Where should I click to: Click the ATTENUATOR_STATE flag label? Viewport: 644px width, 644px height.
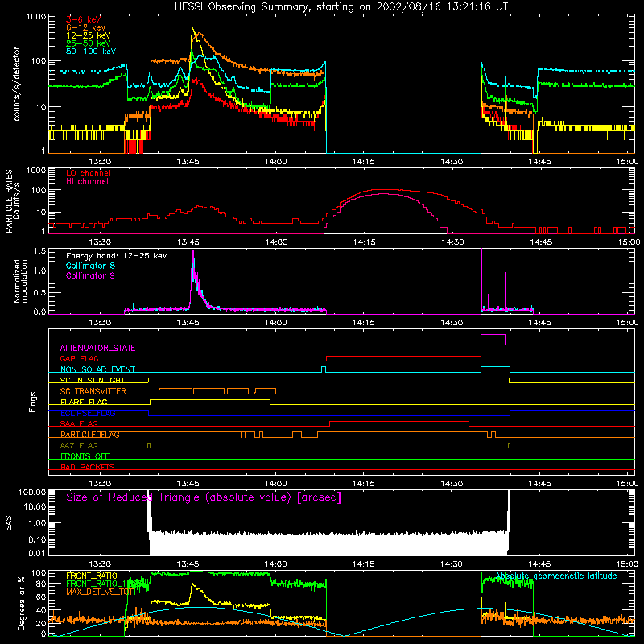[97, 349]
